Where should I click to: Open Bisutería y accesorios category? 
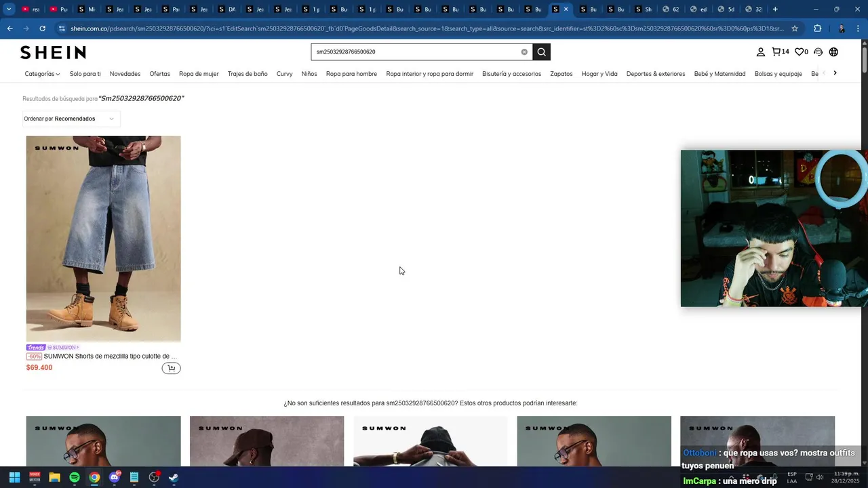coord(511,74)
